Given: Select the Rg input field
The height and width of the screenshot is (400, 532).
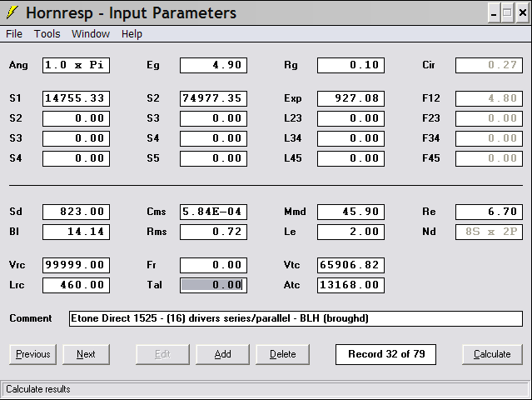Looking at the screenshot, I should tap(351, 65).
